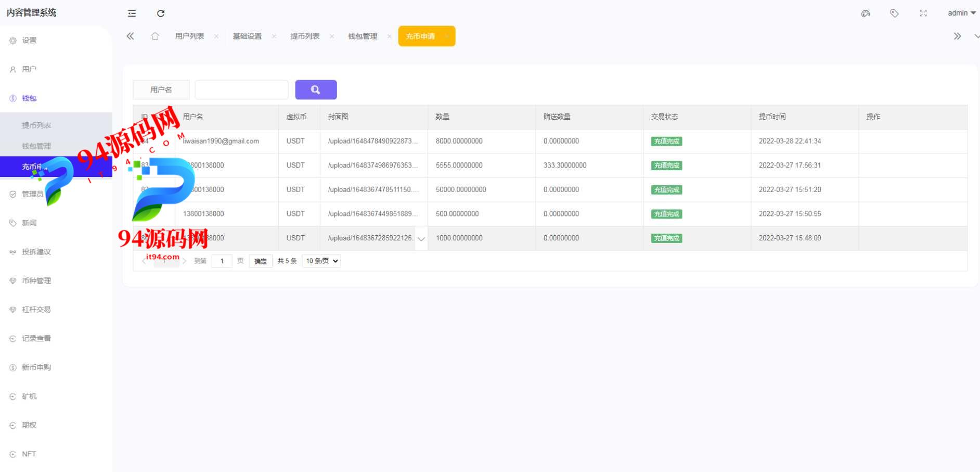Open the theme palette icon in the header
Viewport: 980px width, 472px height.
(866, 14)
